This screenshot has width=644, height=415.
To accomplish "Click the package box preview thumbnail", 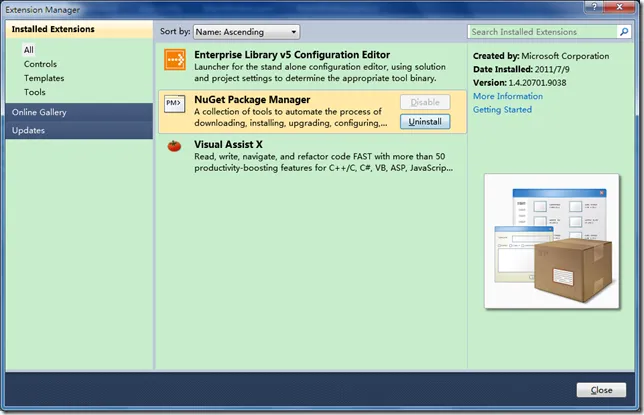I will [x=552, y=241].
